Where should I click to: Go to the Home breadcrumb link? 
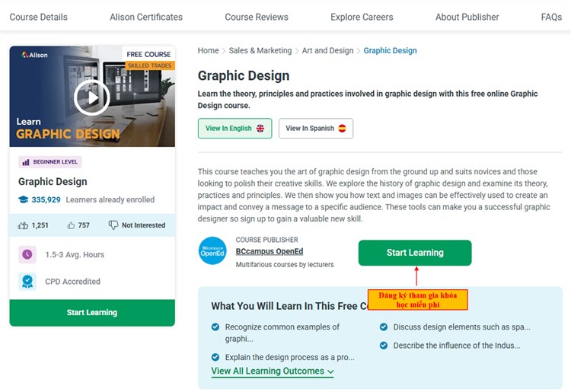[x=208, y=51]
